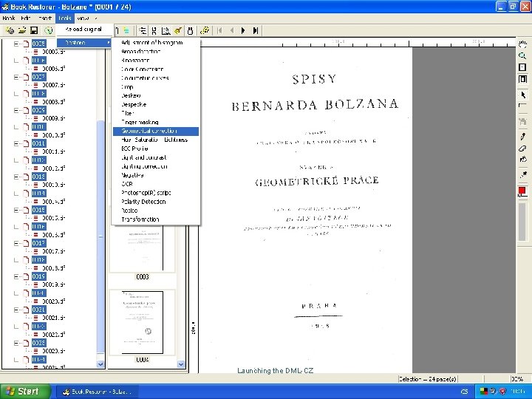
Task: Click the fit whole page icon
Action: pos(522,67)
